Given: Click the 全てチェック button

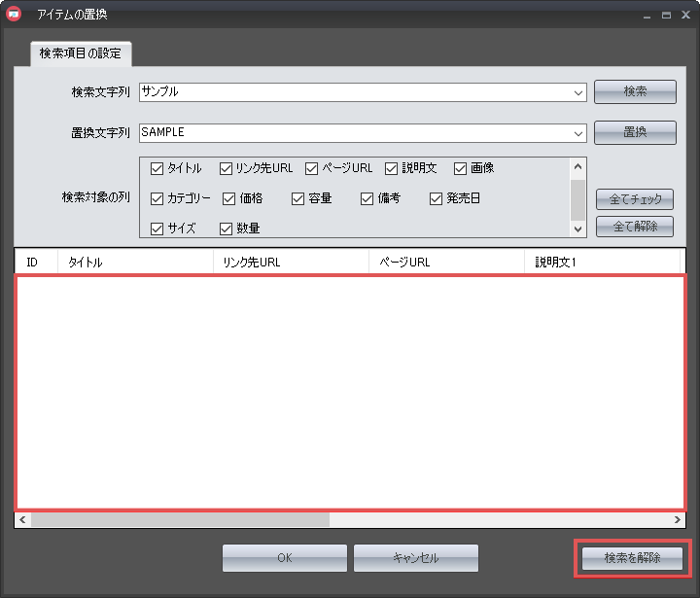Looking at the screenshot, I should 635,199.
